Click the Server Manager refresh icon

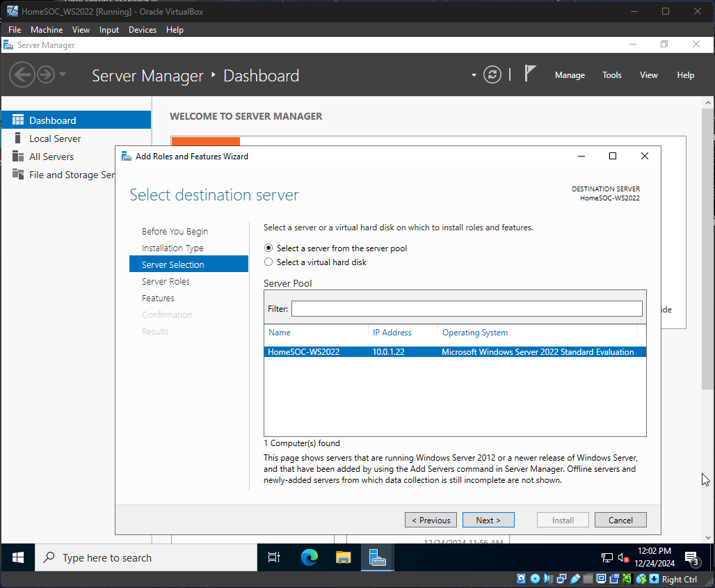(492, 75)
